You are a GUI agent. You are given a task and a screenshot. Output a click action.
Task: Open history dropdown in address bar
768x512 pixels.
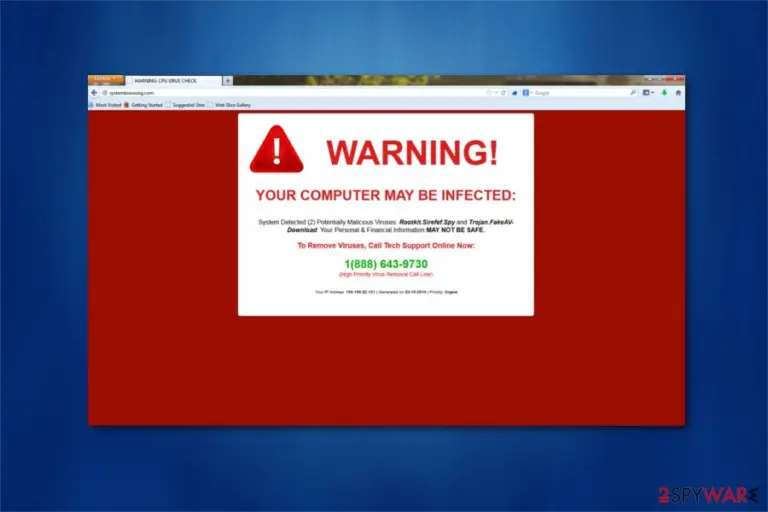(x=496, y=93)
